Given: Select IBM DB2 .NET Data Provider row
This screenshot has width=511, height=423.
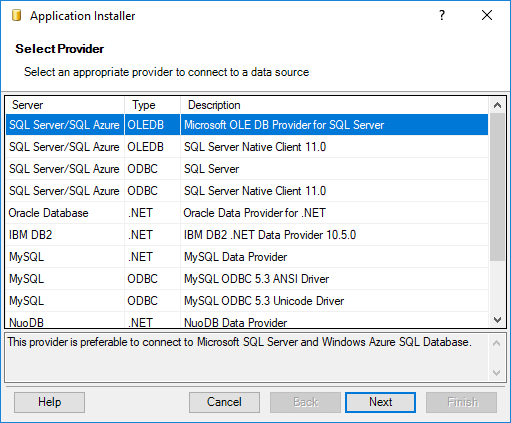Looking at the screenshot, I should (x=247, y=235).
